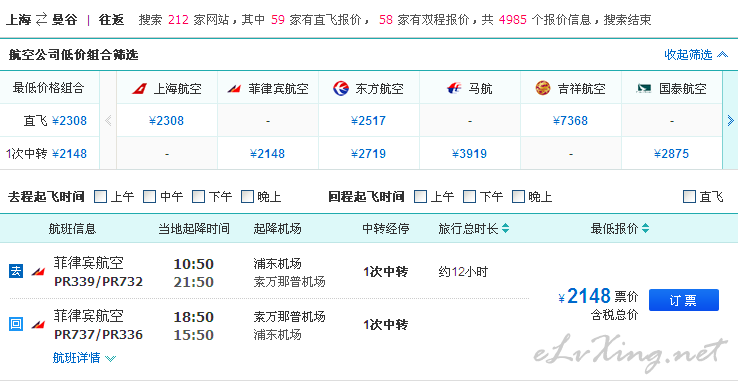Click the Cathay Pacific (国泰航空) logo icon

click(x=643, y=88)
